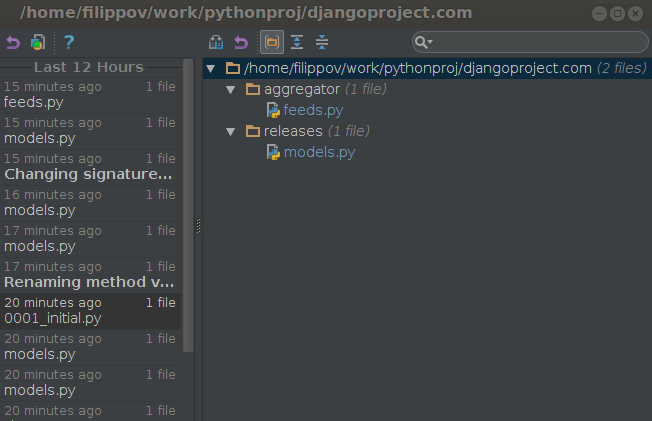This screenshot has width=652, height=421.
Task: Click the Create Patch icon
Action: coord(38,42)
